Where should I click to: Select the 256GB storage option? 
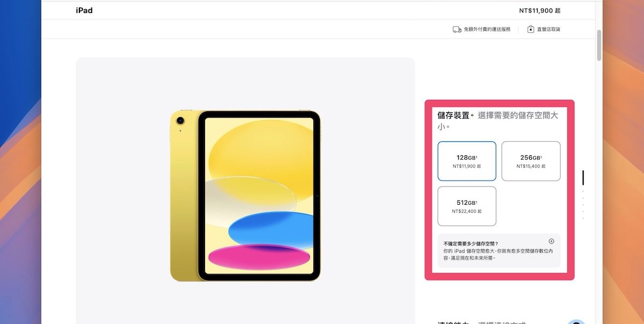coord(531,161)
